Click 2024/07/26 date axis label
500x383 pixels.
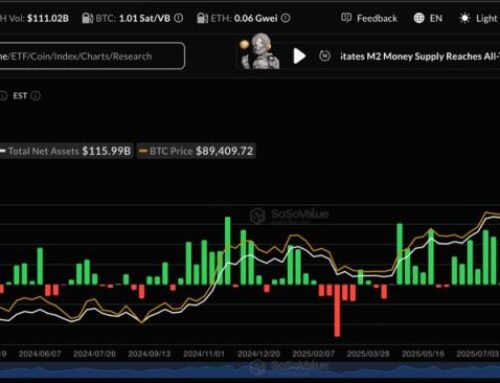[x=94, y=354]
